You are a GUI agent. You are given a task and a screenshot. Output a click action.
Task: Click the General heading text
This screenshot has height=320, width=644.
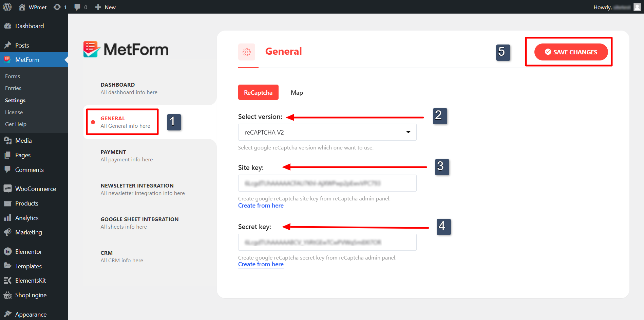tap(283, 51)
